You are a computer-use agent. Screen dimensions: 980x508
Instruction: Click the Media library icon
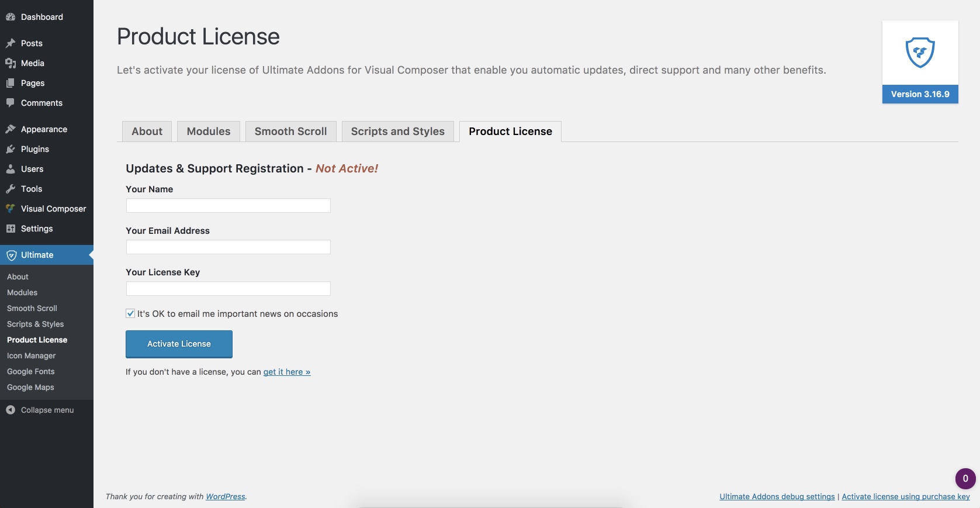11,63
